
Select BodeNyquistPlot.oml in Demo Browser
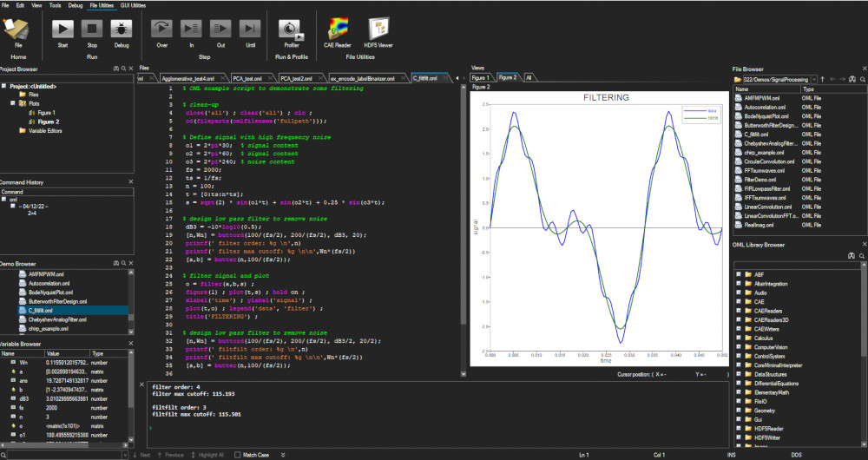coord(49,292)
